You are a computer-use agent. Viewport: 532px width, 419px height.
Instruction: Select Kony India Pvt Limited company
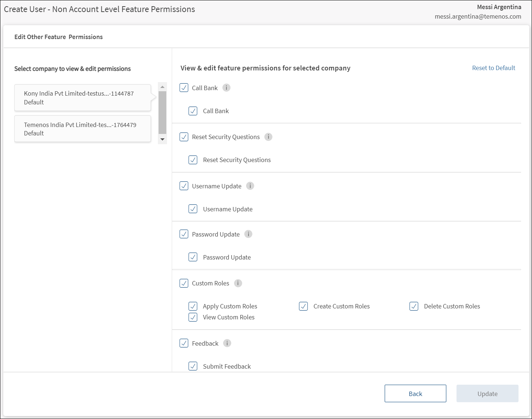click(x=82, y=98)
